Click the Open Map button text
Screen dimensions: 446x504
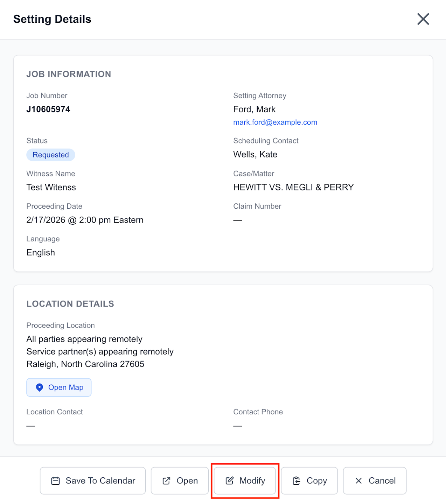(66, 387)
